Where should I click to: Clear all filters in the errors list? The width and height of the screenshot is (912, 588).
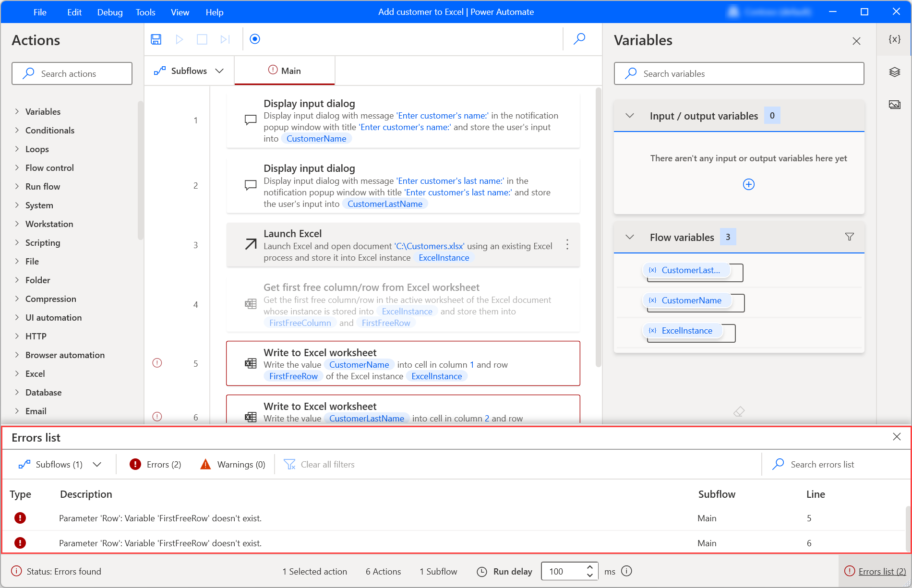[x=319, y=464]
